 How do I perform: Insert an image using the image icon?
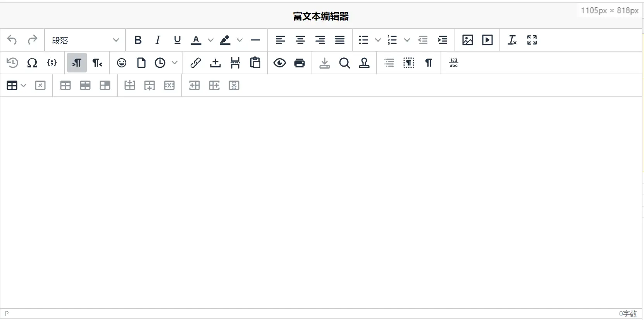(x=467, y=40)
